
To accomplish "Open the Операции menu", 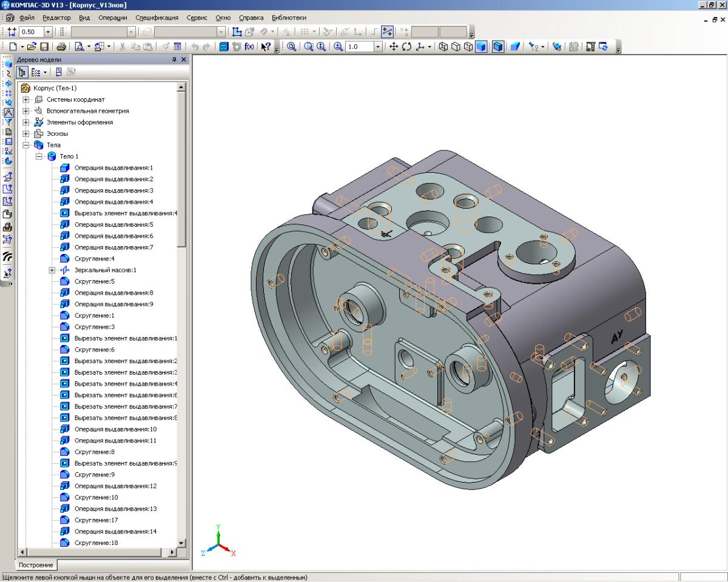I will (112, 18).
